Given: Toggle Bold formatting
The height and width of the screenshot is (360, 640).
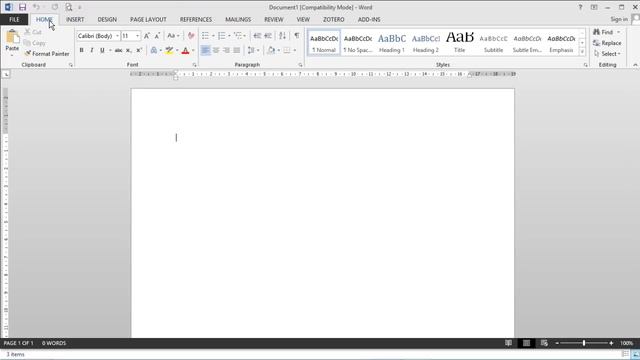Looking at the screenshot, I should pos(81,50).
